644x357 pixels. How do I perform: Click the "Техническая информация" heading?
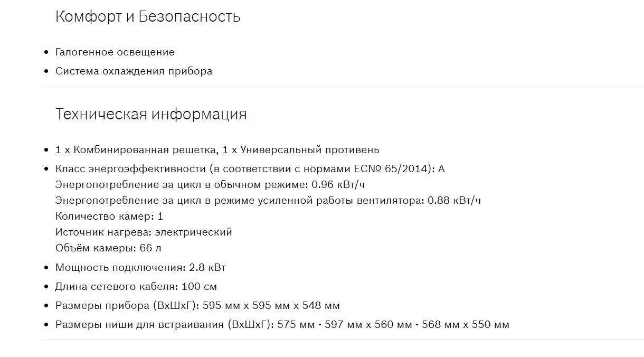point(151,114)
